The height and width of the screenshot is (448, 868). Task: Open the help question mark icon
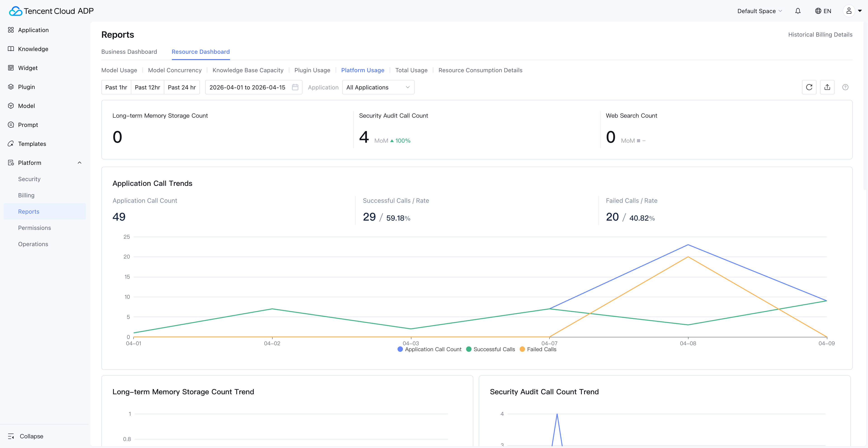[845, 87]
